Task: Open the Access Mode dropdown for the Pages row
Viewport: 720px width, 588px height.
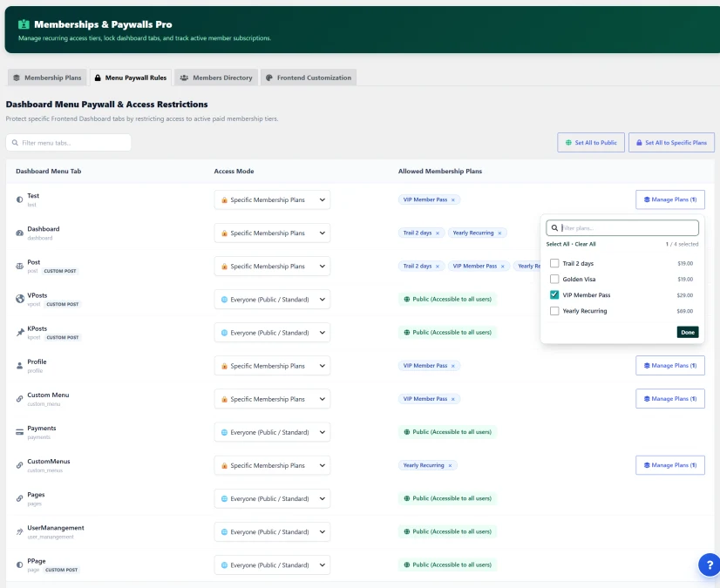Action: [x=272, y=498]
